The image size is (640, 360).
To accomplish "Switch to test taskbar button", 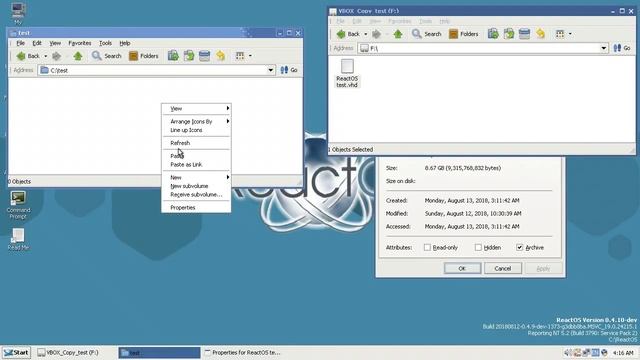I will pos(159,353).
